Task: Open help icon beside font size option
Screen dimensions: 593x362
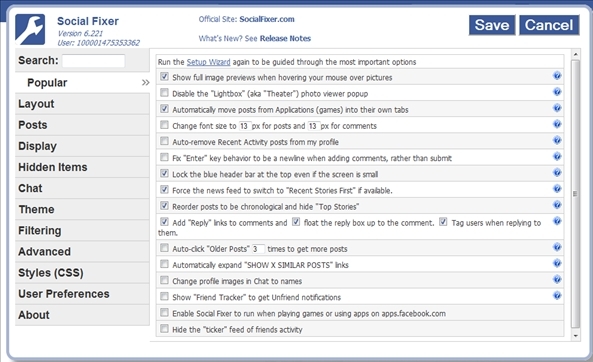Action: coord(557,124)
